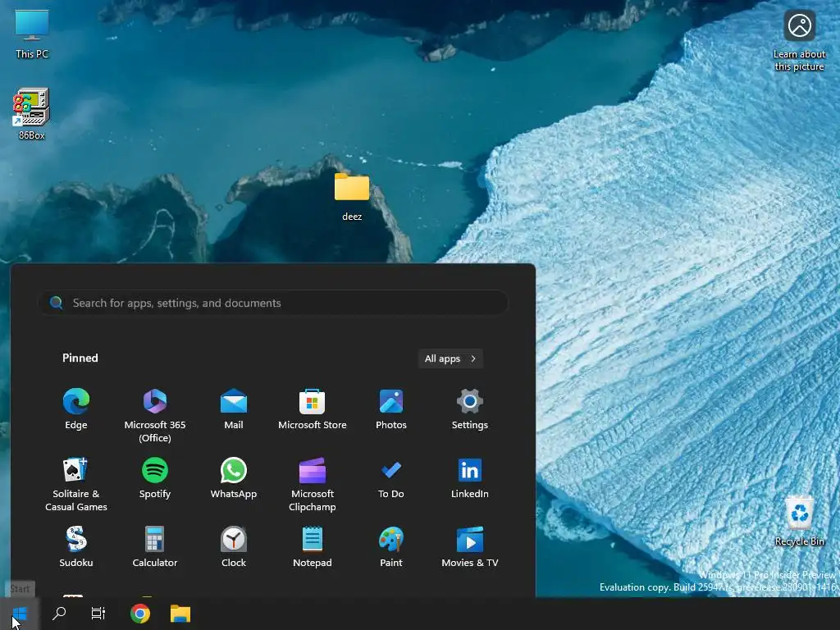This screenshot has width=840, height=630.
Task: Open WhatsApp
Action: click(x=234, y=478)
